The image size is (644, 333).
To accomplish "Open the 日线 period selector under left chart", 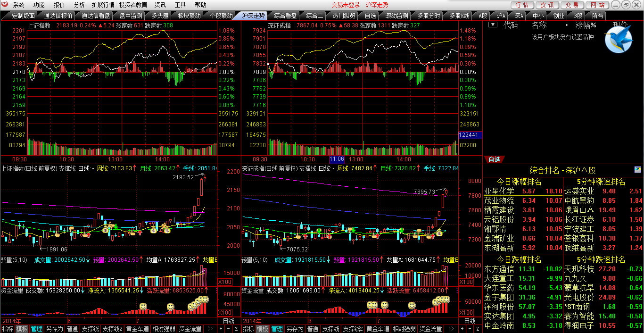I will point(228,321).
